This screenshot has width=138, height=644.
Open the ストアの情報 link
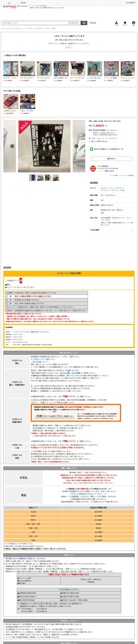(114, 175)
